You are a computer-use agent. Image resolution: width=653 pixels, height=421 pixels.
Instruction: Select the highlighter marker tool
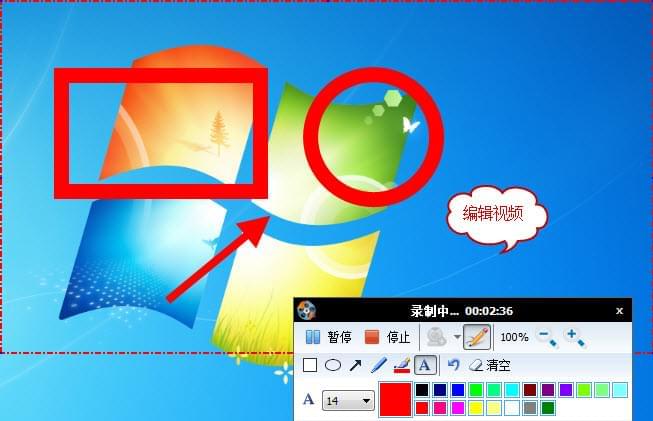click(x=401, y=365)
